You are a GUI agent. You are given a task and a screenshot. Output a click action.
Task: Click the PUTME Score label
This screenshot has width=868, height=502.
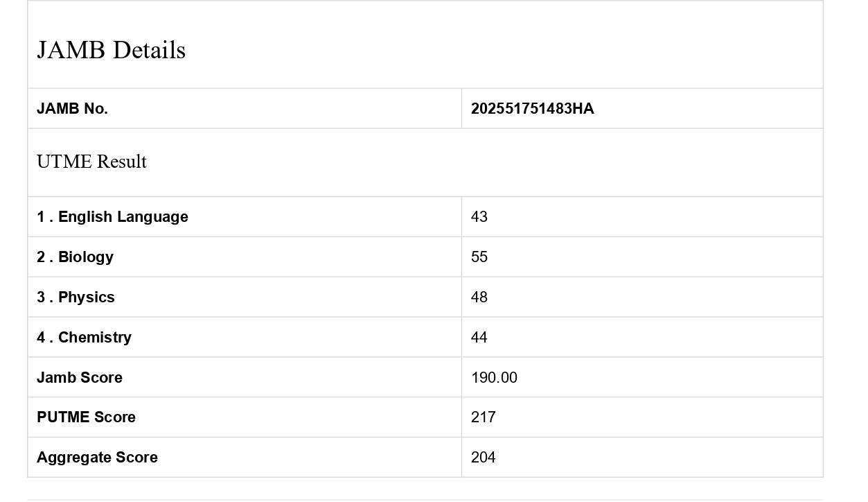pyautogui.click(x=86, y=417)
